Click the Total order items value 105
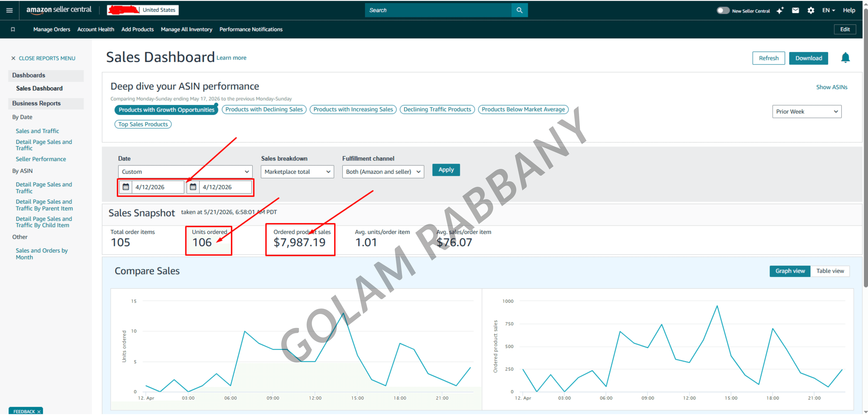 point(120,242)
